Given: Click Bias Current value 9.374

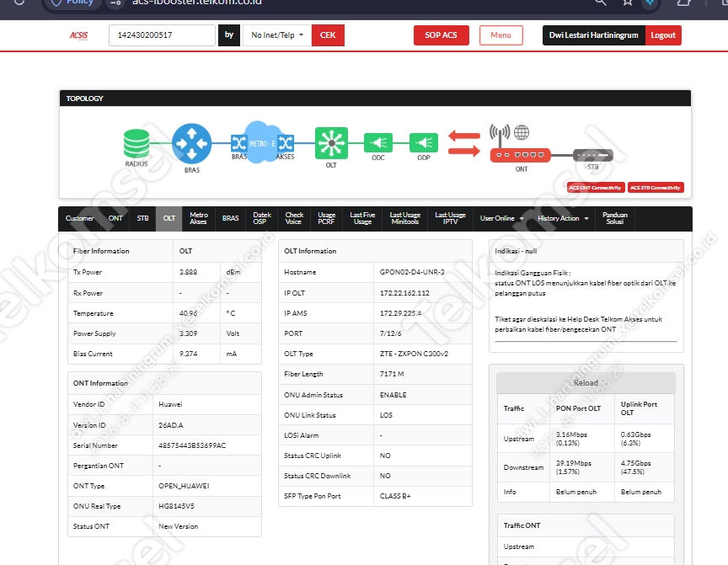Looking at the screenshot, I should pos(188,354).
